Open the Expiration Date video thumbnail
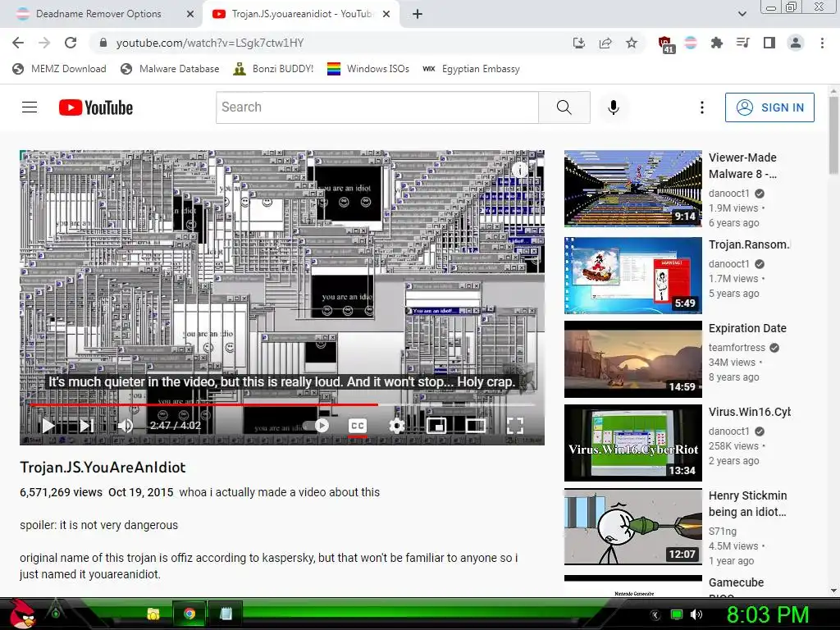This screenshot has width=840, height=630. pos(632,359)
